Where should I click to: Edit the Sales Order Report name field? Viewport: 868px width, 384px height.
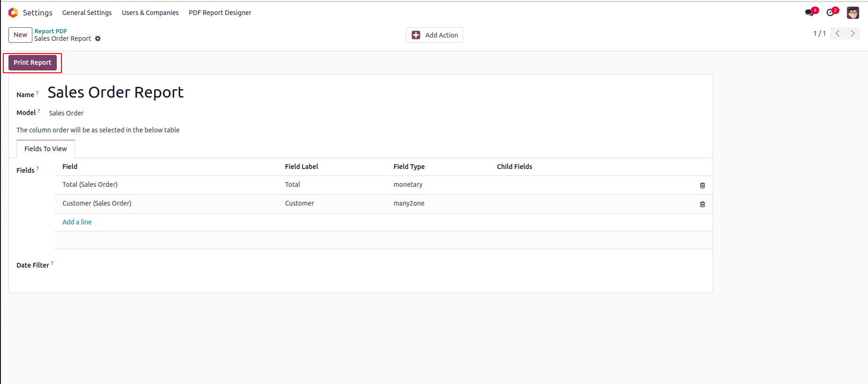(115, 92)
